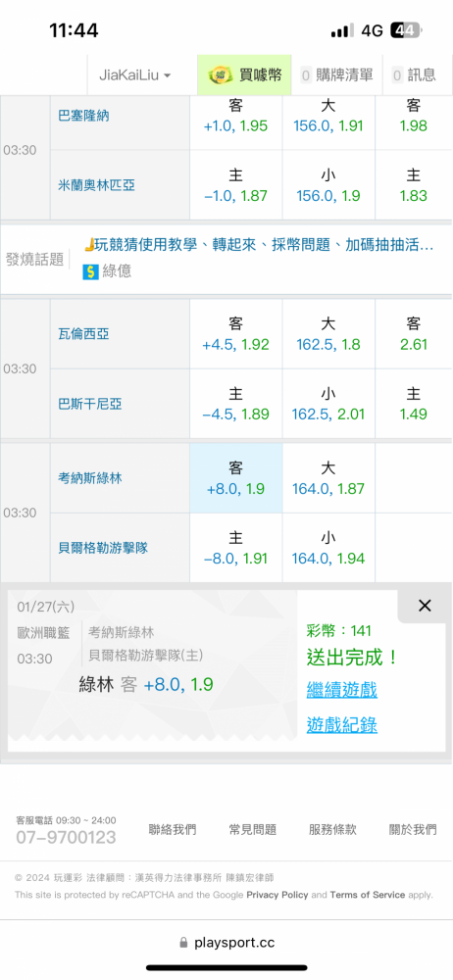
Task: Open the 聯絡我們 footer link
Action: coord(172,829)
